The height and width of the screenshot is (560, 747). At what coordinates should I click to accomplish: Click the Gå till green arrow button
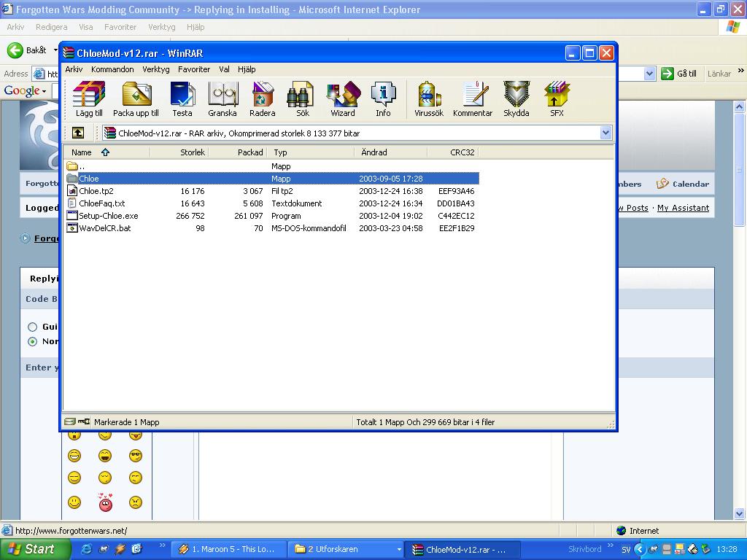point(679,74)
